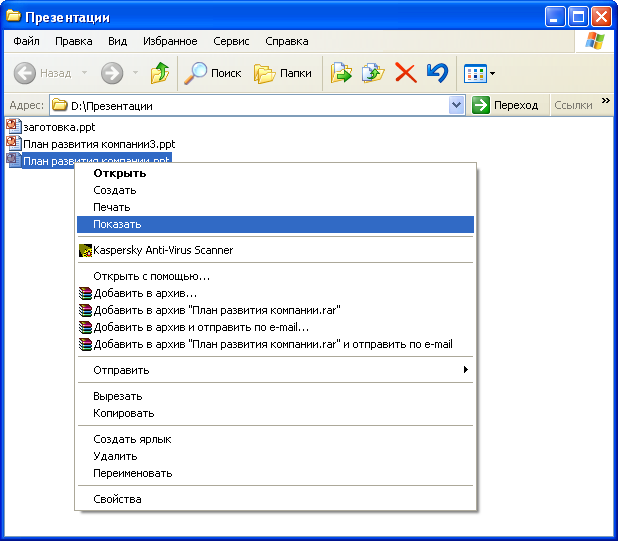The height and width of the screenshot is (541, 618).
Task: Expand the Links toolbar chevron
Action: tap(606, 101)
